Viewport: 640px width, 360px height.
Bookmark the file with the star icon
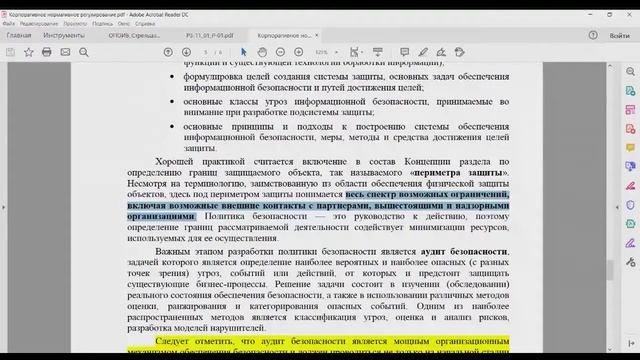29,52
